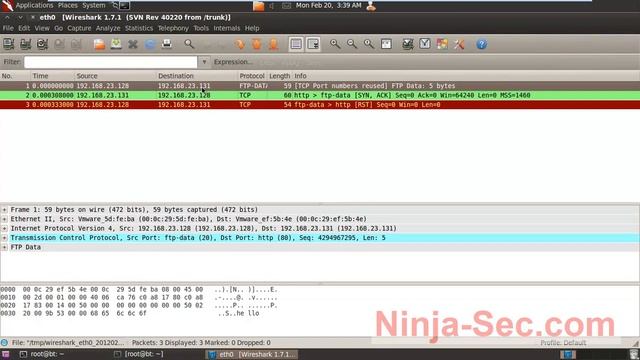Sort by the Time column header
The height and width of the screenshot is (360, 640).
click(53, 76)
